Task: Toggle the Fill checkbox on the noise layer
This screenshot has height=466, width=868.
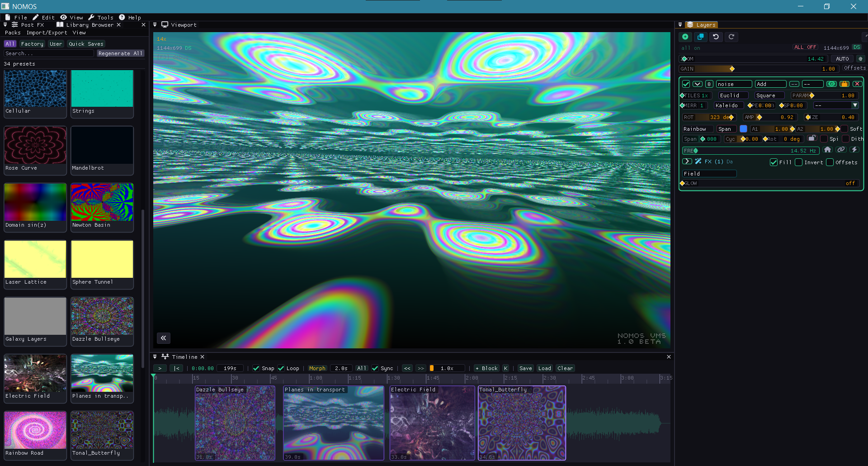Action: tap(774, 162)
